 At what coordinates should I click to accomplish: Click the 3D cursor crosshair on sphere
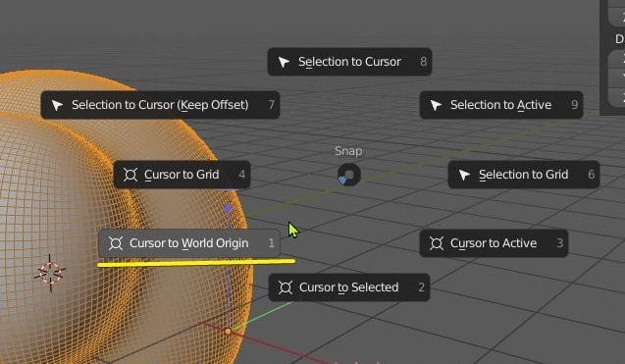tap(51, 273)
